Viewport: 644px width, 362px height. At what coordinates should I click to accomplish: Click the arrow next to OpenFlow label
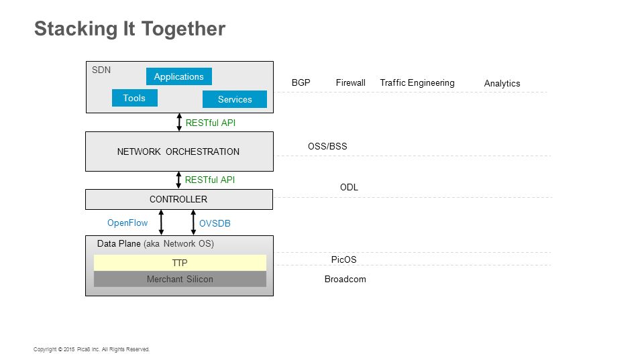[x=161, y=223]
